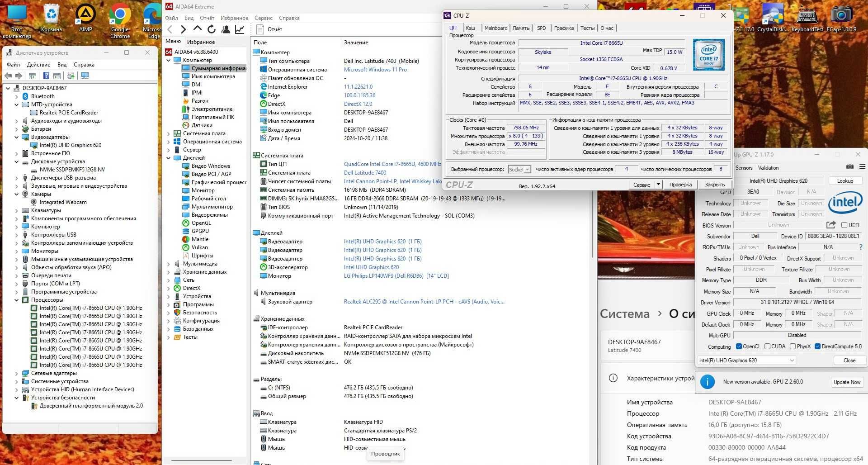
Task: Click the scan hardware monitor icon in Device Manager
Action: (85, 76)
